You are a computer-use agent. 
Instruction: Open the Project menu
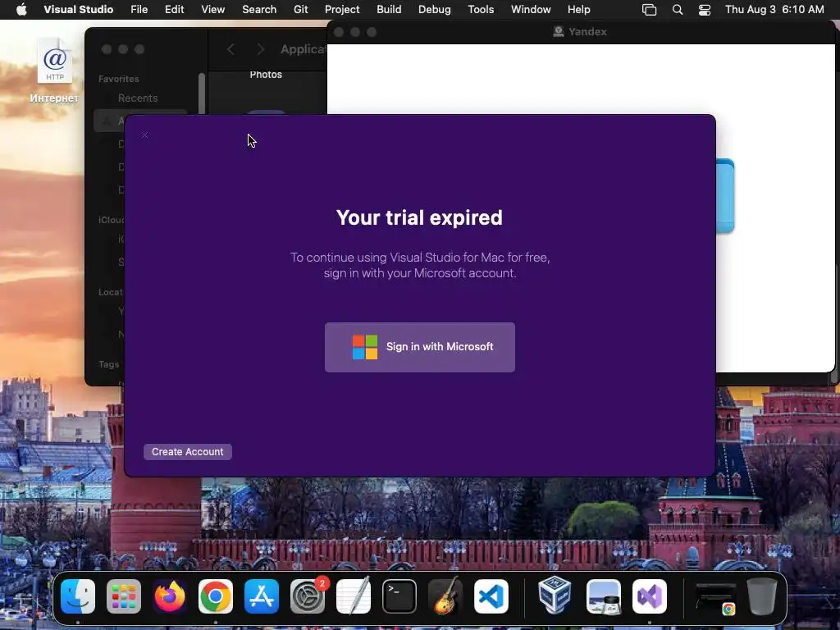pyautogui.click(x=342, y=9)
